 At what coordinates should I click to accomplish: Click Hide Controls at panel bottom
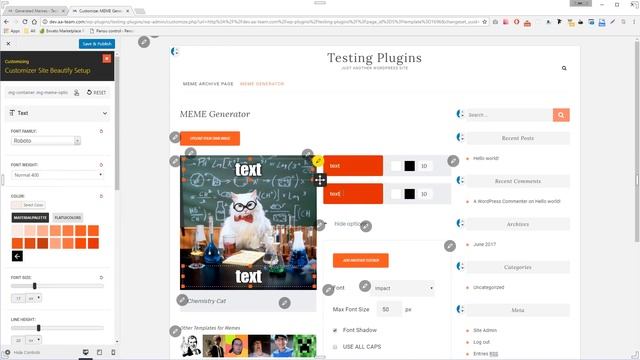coord(23,352)
